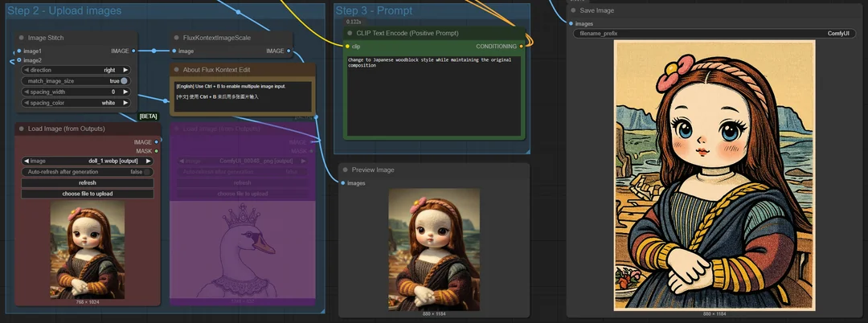Image resolution: width=868 pixels, height=323 pixels.
Task: Click the About Flux Kontext Edit note text area
Action: (242, 96)
